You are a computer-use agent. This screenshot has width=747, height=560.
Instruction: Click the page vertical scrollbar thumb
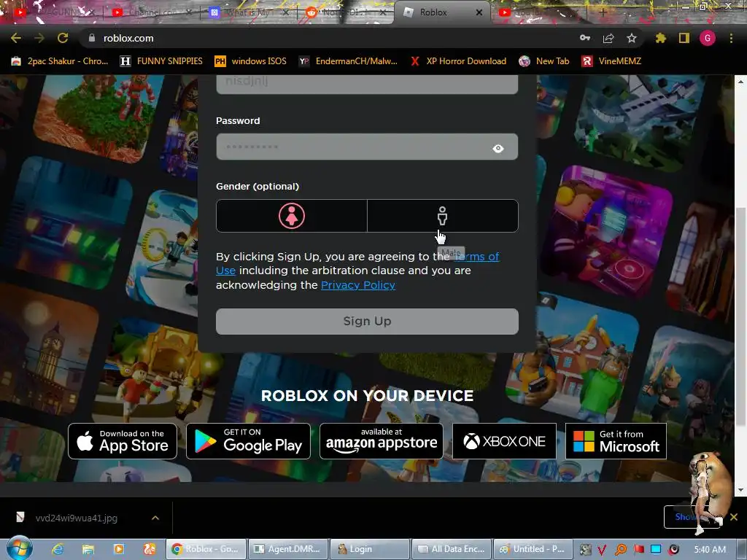tap(740, 316)
